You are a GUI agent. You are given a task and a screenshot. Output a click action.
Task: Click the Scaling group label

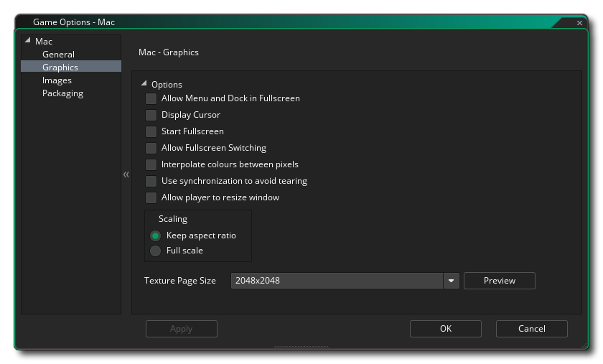coord(173,219)
